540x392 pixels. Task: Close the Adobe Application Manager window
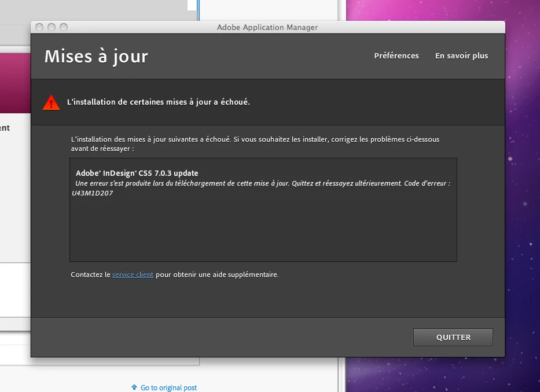coord(39,27)
